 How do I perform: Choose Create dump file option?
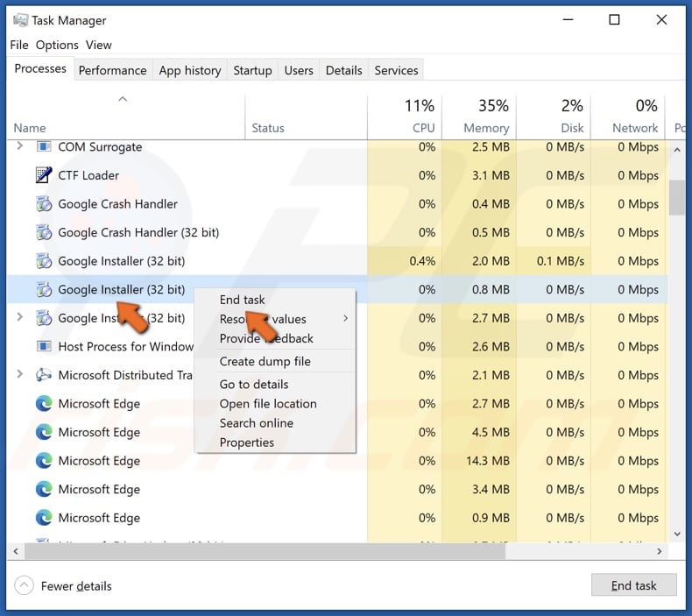[x=265, y=361]
